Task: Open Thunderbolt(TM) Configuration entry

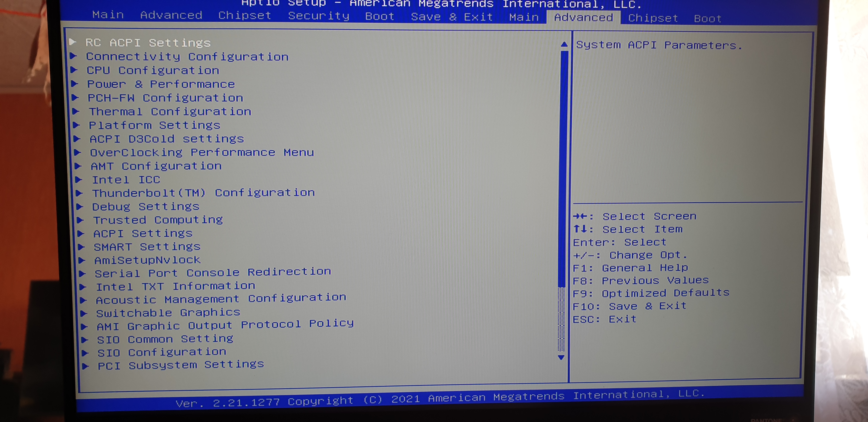Action: click(x=203, y=193)
